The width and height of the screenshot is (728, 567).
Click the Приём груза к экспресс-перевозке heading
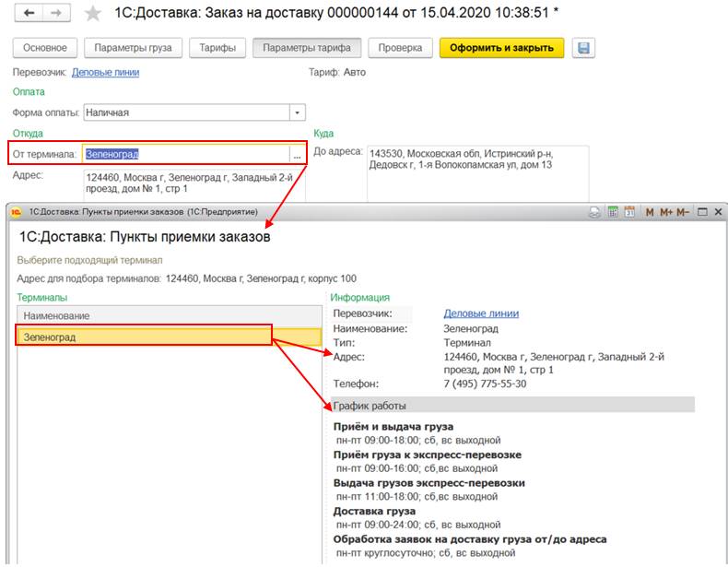click(428, 455)
